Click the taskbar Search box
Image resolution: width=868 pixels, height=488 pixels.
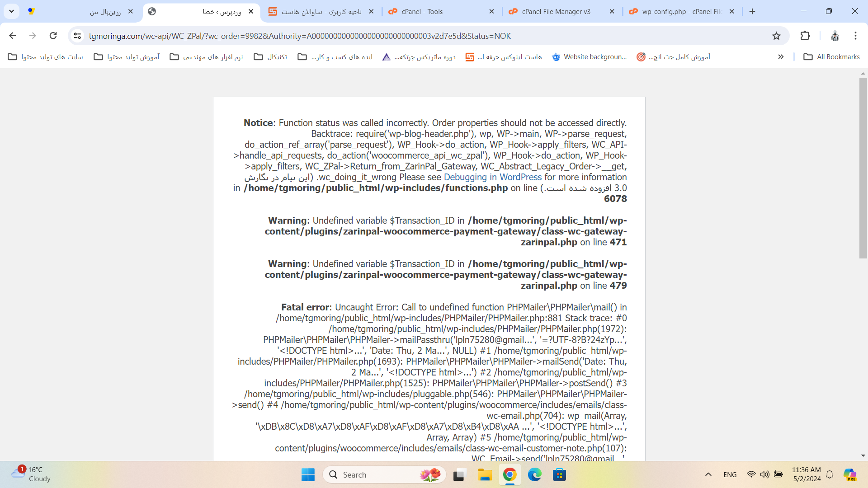click(x=384, y=475)
